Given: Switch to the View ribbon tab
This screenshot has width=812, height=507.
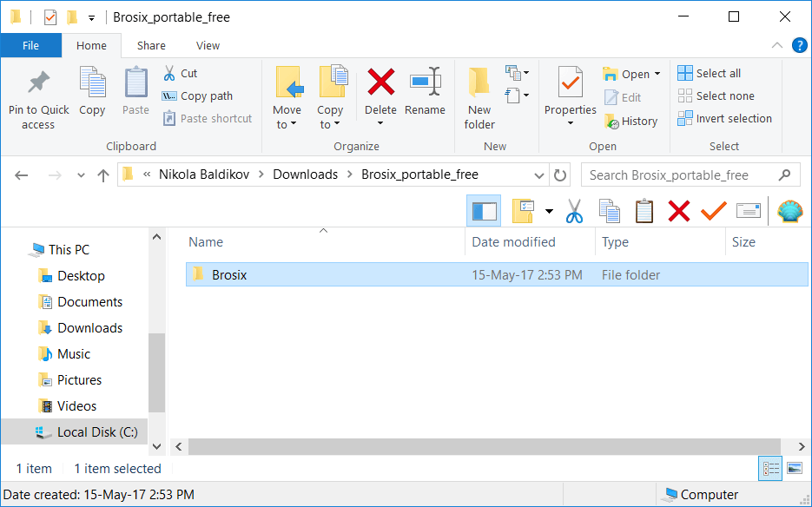Looking at the screenshot, I should pyautogui.click(x=208, y=45).
